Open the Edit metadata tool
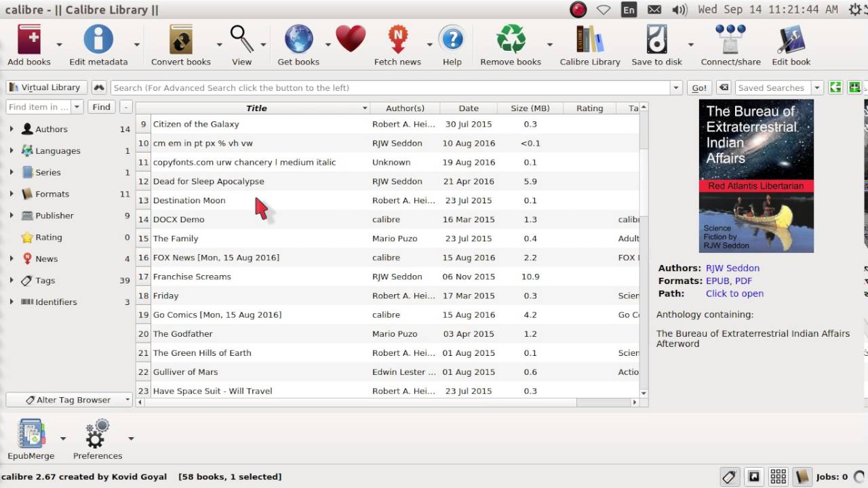 pos(98,39)
